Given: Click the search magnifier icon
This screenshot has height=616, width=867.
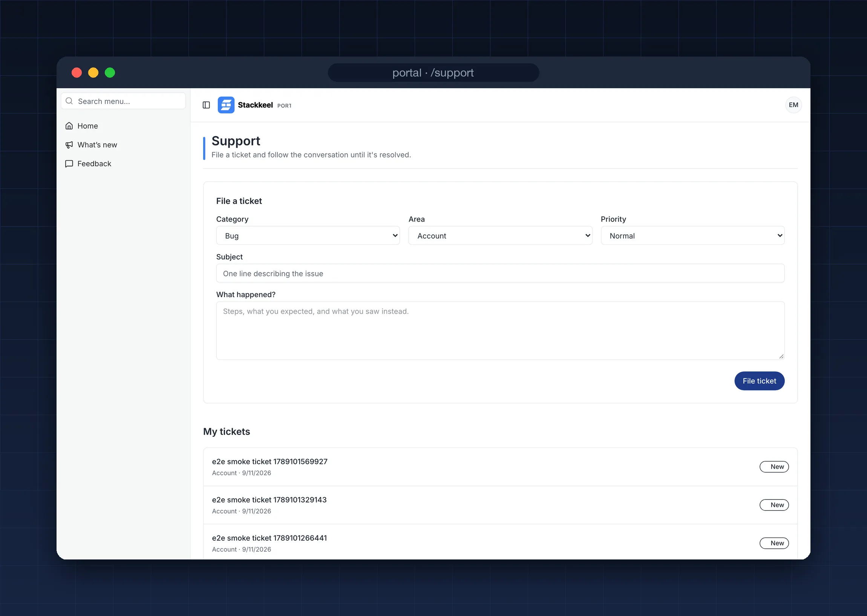Looking at the screenshot, I should 69,101.
